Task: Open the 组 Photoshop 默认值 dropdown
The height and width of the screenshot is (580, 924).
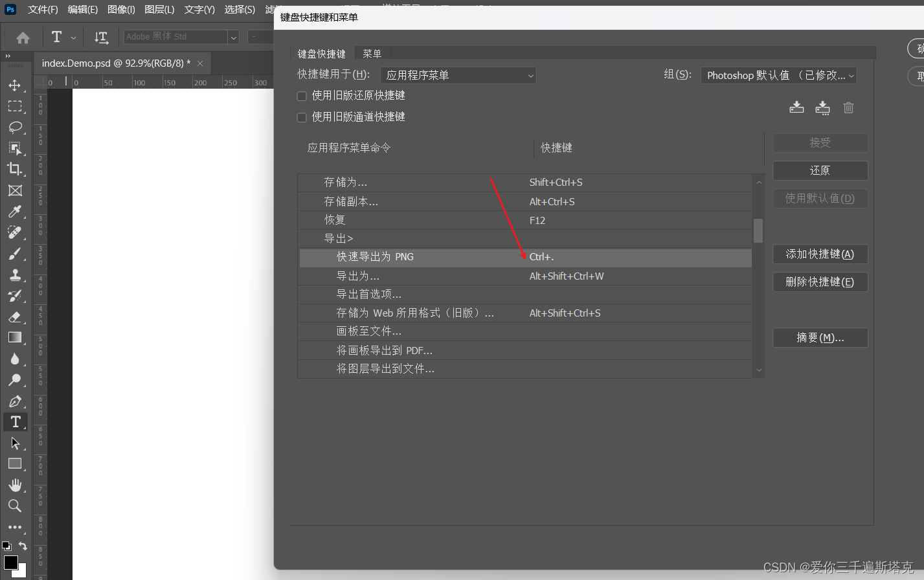Action: [x=779, y=75]
